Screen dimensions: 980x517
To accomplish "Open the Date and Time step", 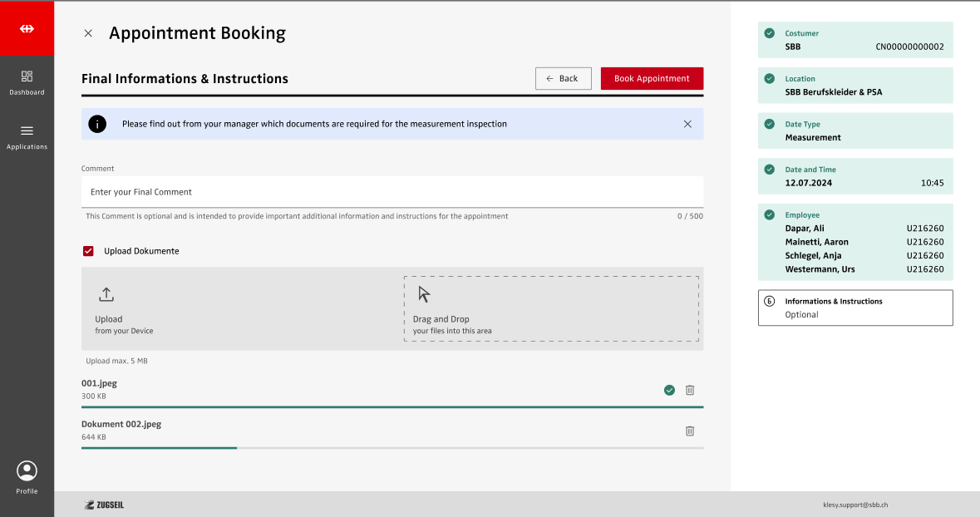I will pyautogui.click(x=854, y=176).
